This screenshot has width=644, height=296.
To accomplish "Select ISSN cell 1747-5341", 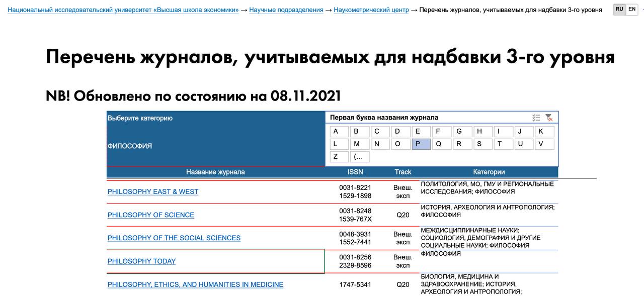I will pos(355,284).
